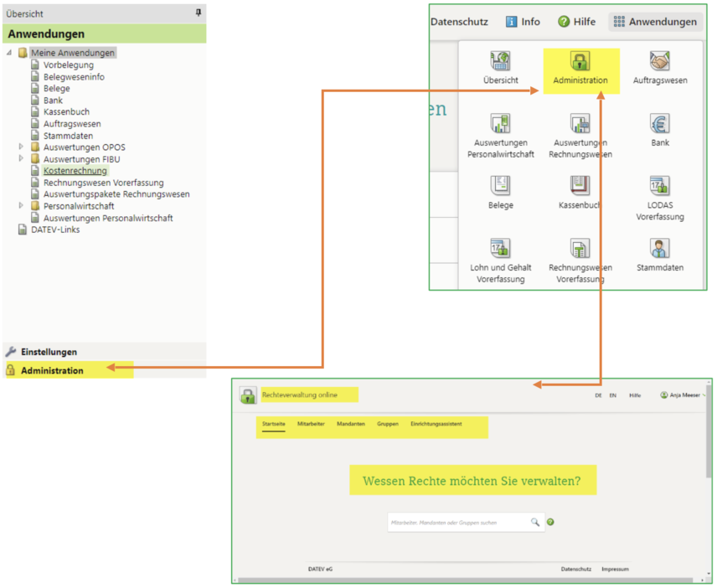Open Anja Meeser user menu
Viewport: 717px width, 588px height.
[x=683, y=395]
